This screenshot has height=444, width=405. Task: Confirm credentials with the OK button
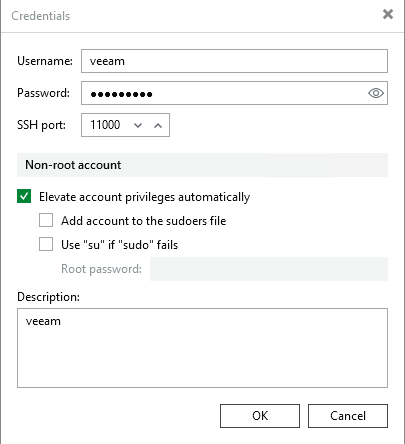(x=260, y=416)
